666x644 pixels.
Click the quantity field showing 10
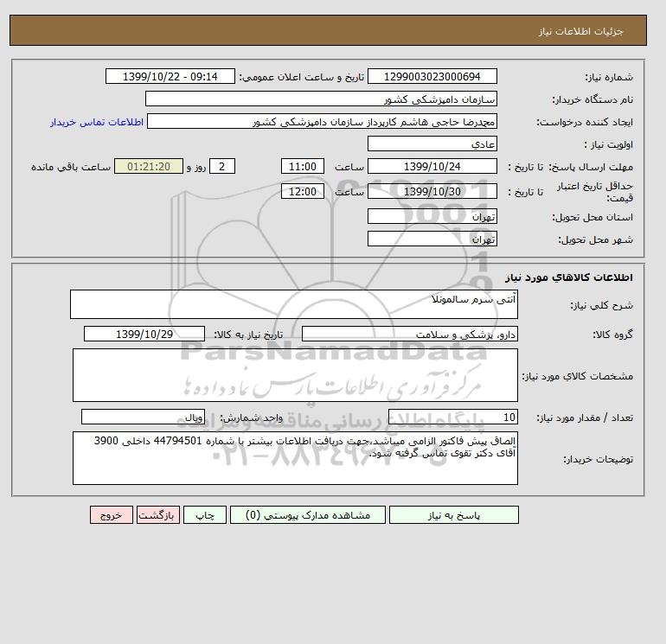tap(452, 417)
